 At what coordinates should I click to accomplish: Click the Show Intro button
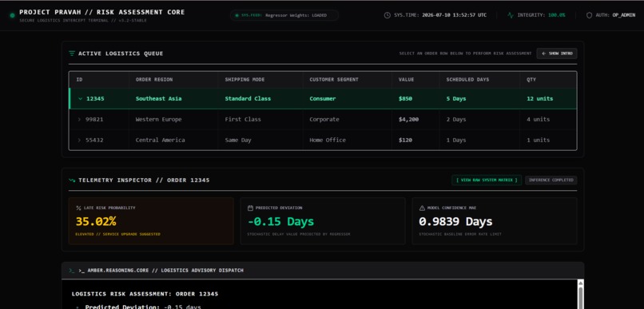[x=557, y=53]
